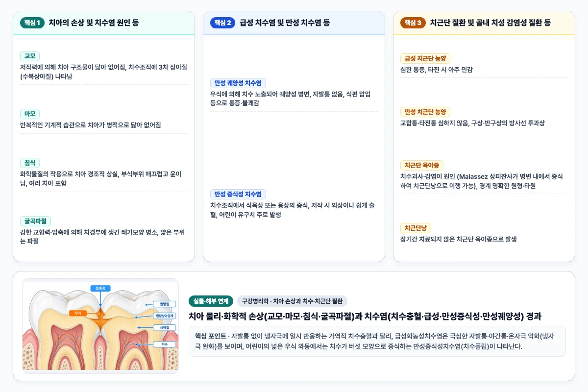Click the 마모 description 반복적인 기계적 습관
The height and width of the screenshot is (392, 588).
point(91,125)
